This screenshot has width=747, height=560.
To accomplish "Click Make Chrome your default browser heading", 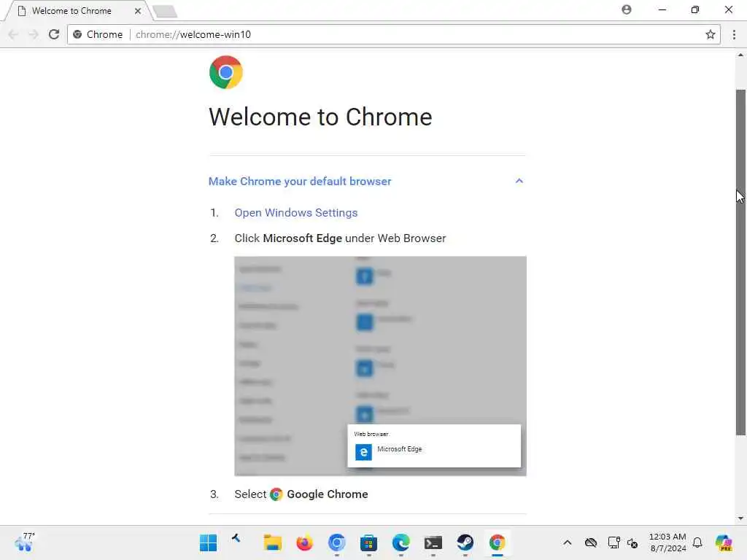I will click(x=300, y=182).
